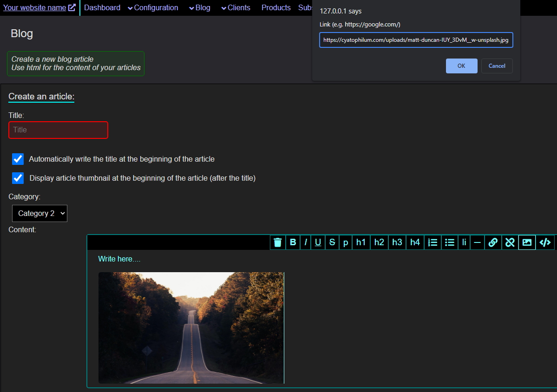Expand the Configuration menu

click(153, 8)
